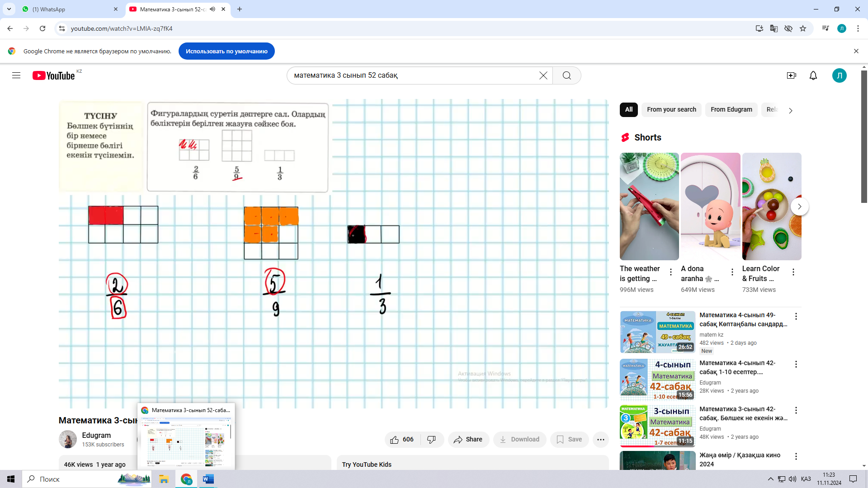Image resolution: width=868 pixels, height=488 pixels.
Task: Open Математика 3-сынып 42-сабақ video thumbnail
Action: click(657, 426)
